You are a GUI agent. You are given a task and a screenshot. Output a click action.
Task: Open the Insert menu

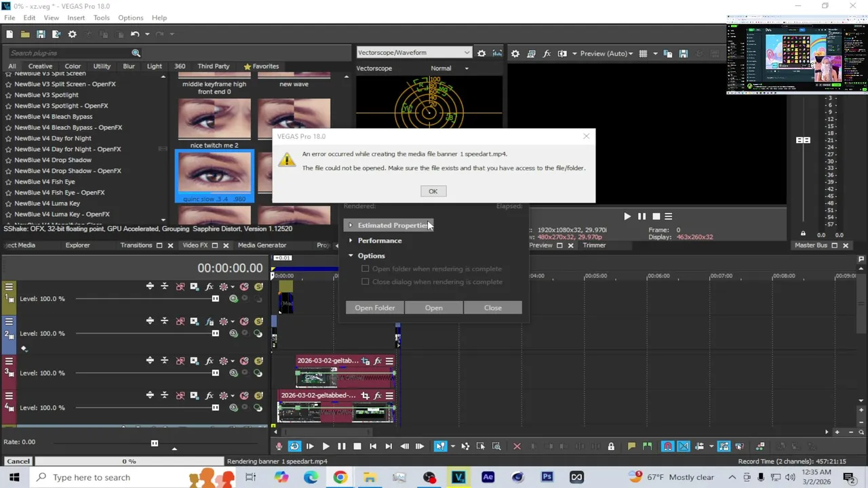(76, 18)
